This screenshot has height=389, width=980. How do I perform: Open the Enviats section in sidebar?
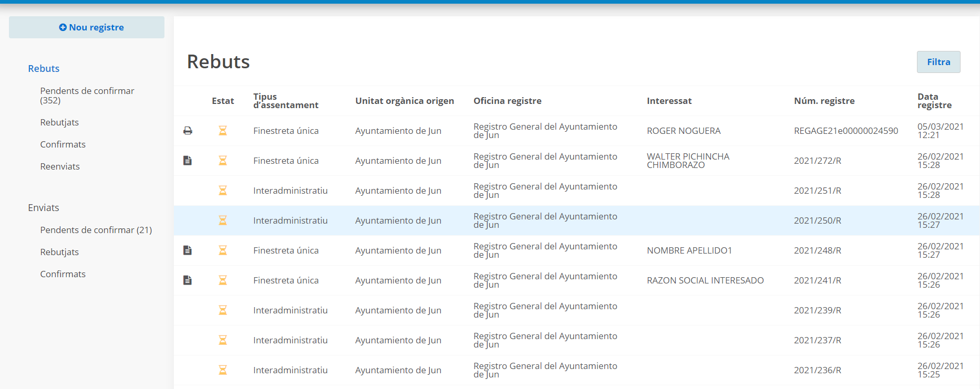44,208
